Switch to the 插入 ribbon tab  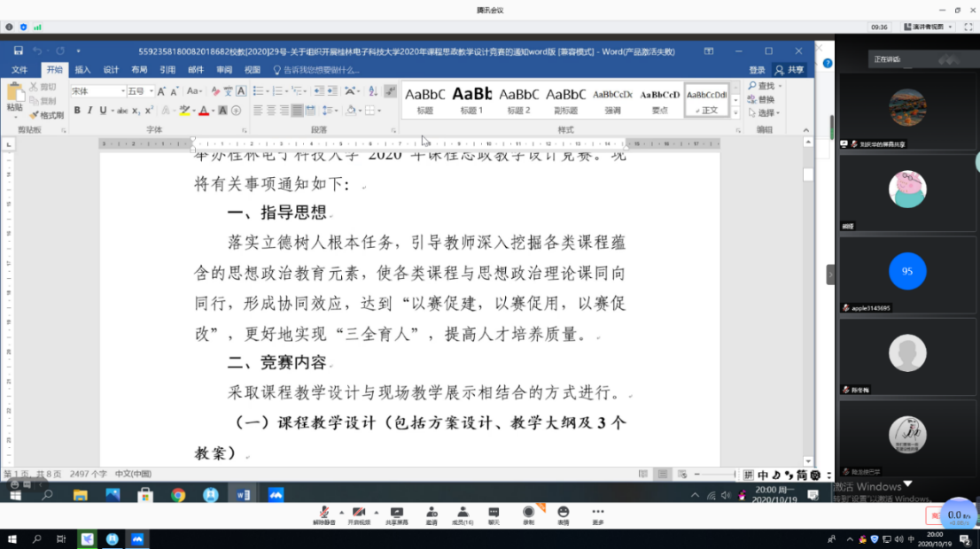coord(82,70)
